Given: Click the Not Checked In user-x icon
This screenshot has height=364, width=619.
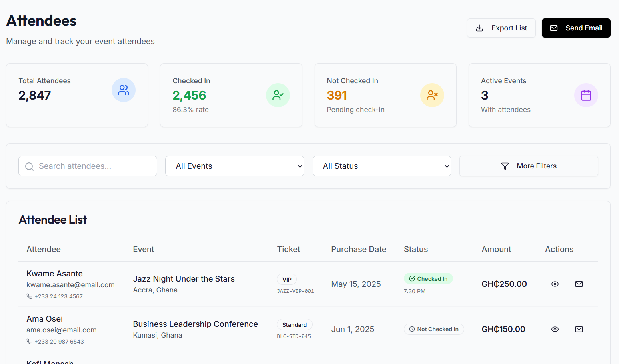Looking at the screenshot, I should 432,95.
